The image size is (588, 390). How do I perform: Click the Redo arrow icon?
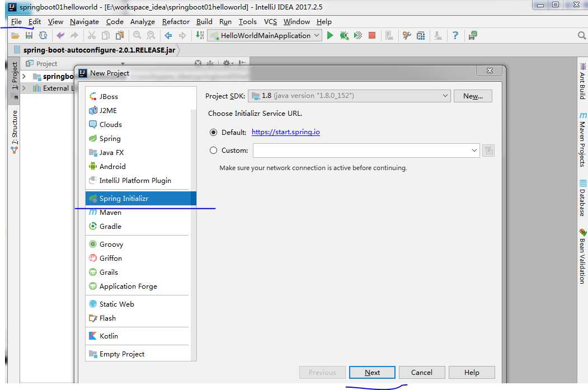74,36
